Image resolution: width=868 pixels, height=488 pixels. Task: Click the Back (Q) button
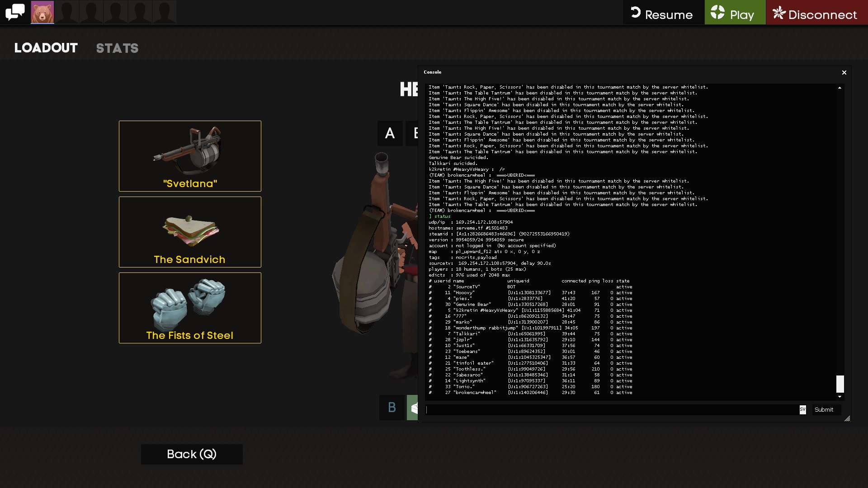click(x=192, y=454)
